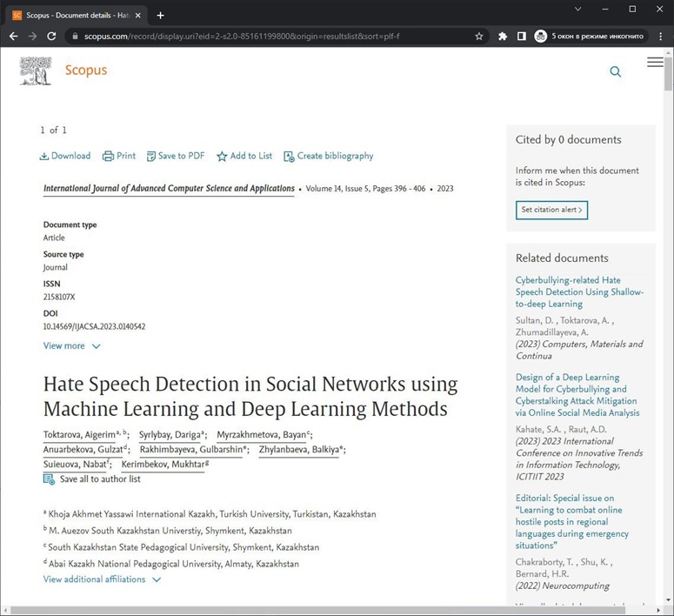Open the Chrome three-dot menu
The image size is (674, 616).
[x=661, y=37]
